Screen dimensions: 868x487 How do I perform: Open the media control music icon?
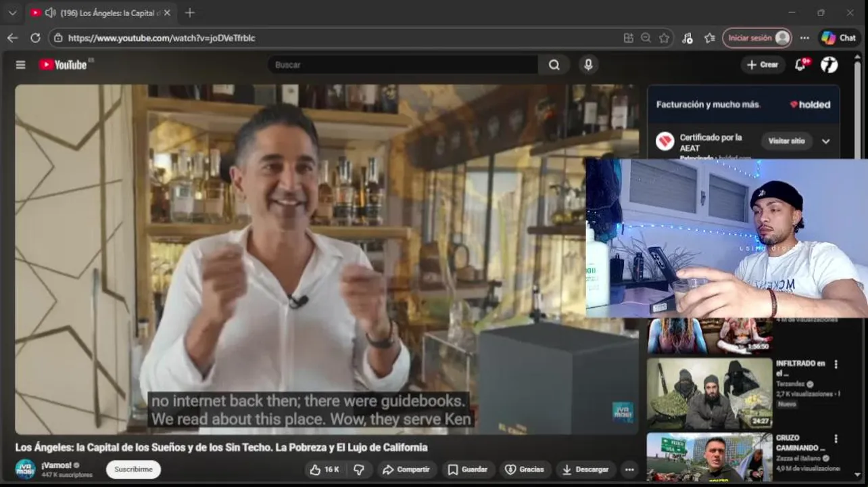(688, 38)
